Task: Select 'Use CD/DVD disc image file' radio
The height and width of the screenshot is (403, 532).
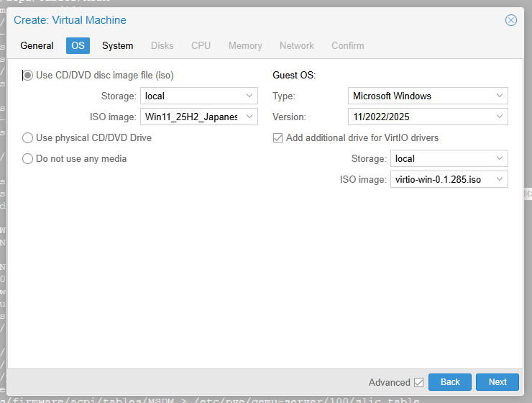Action: 28,75
